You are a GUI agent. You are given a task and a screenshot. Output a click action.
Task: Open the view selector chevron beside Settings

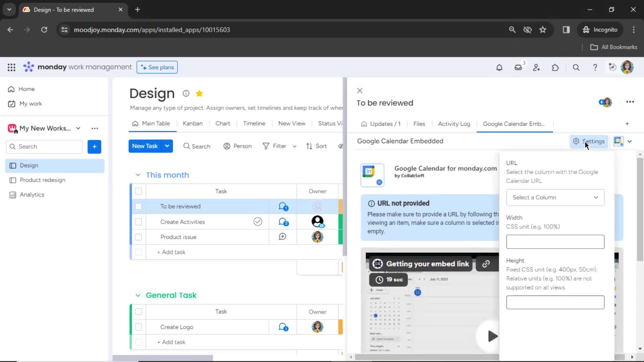click(630, 141)
